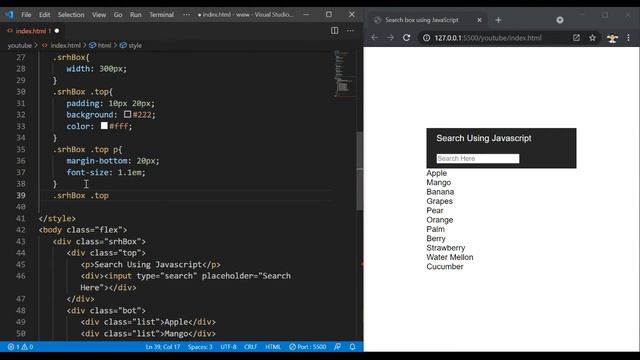Click the code minimap overview
The height and width of the screenshot is (360, 640).
point(344,73)
